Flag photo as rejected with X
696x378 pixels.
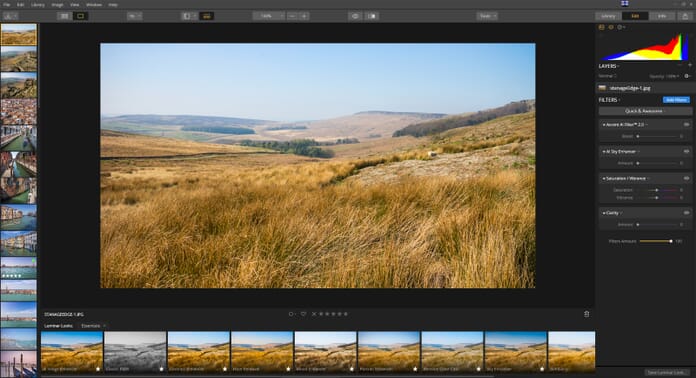pos(314,314)
